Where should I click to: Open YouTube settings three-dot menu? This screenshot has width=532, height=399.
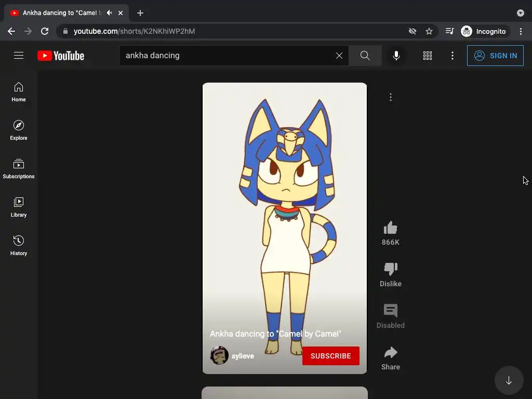coord(453,56)
